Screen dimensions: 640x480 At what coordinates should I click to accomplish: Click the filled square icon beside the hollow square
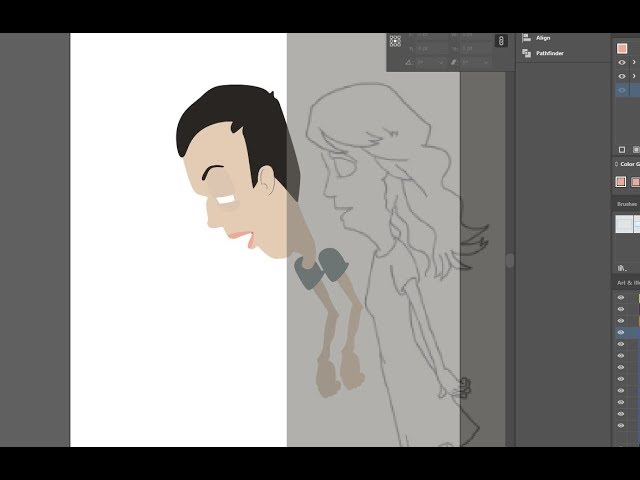click(x=636, y=150)
